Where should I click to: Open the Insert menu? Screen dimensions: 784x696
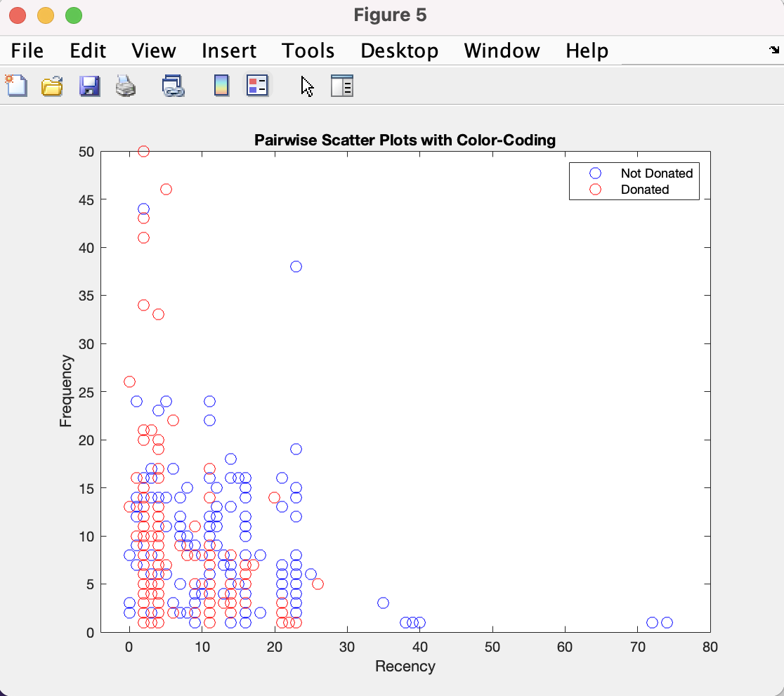click(x=229, y=50)
